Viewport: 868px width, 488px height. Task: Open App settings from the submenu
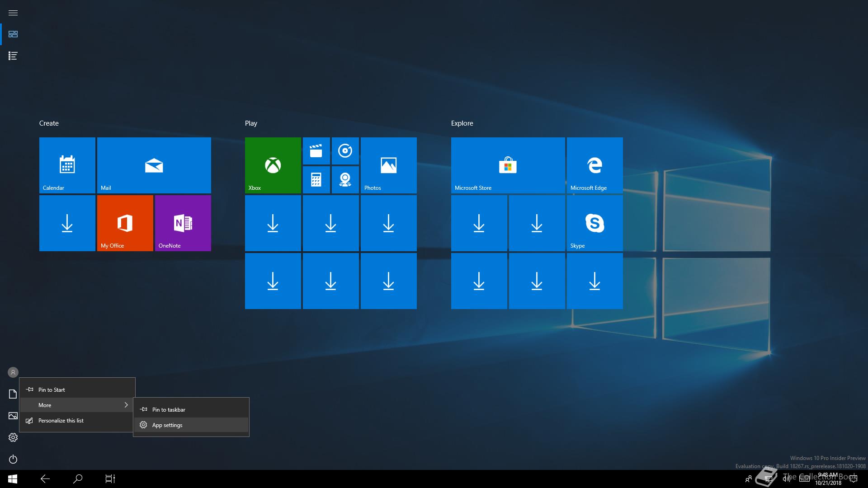(191, 425)
